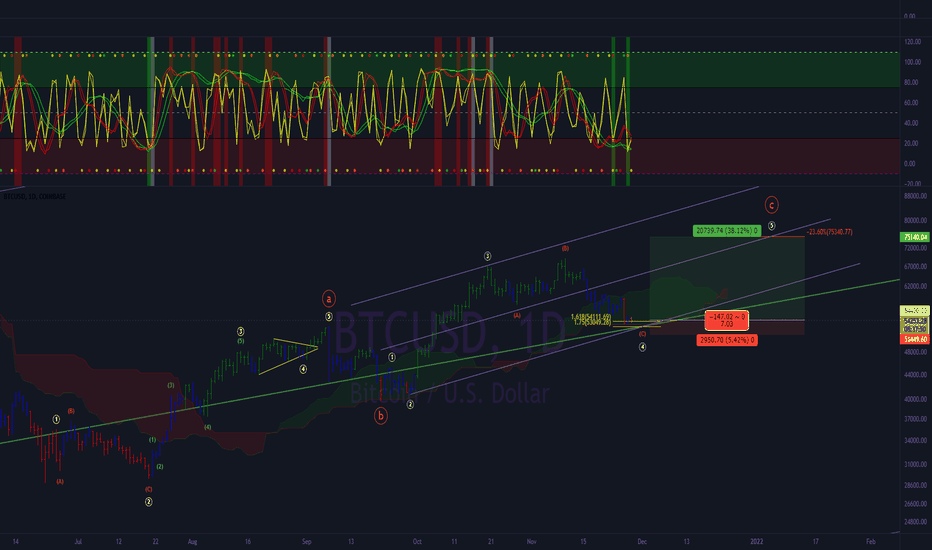
Task: Click circled 2 label beside red 'b'
Action: pyautogui.click(x=410, y=404)
